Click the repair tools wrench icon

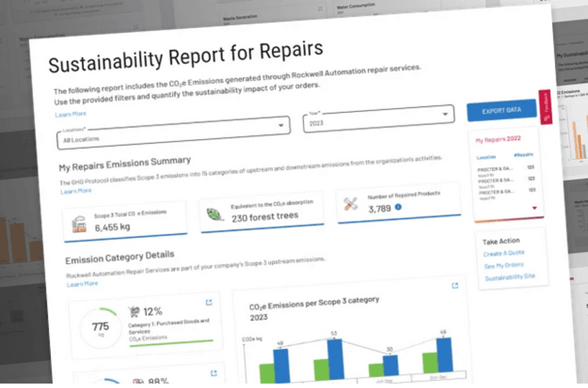point(351,205)
